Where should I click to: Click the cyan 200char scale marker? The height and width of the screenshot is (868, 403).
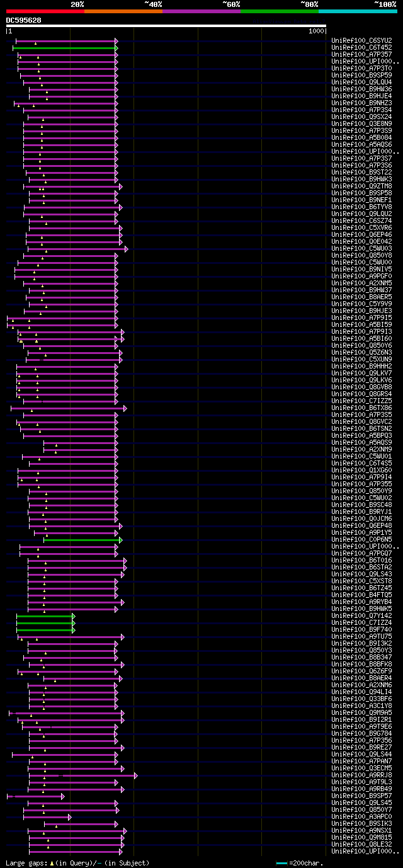(281, 863)
